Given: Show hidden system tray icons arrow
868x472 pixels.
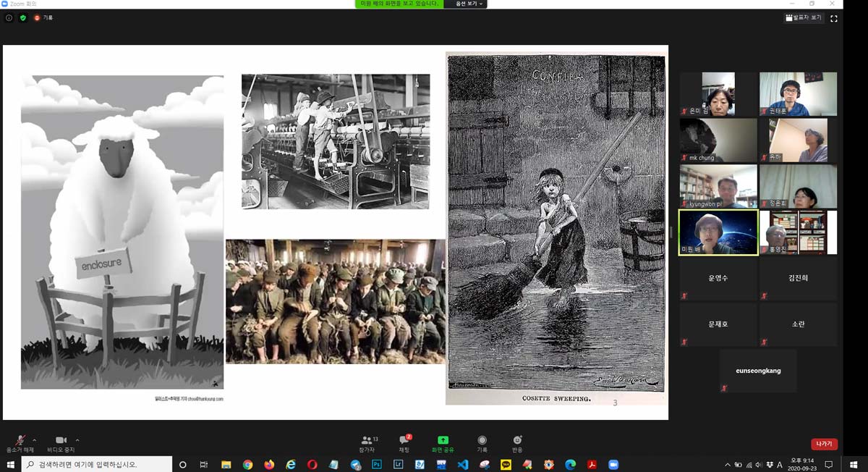Looking at the screenshot, I should coord(727,464).
